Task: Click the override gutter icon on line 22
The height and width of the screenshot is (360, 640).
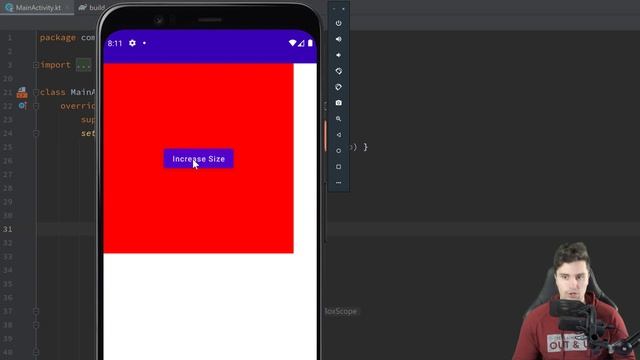Action: click(x=22, y=106)
